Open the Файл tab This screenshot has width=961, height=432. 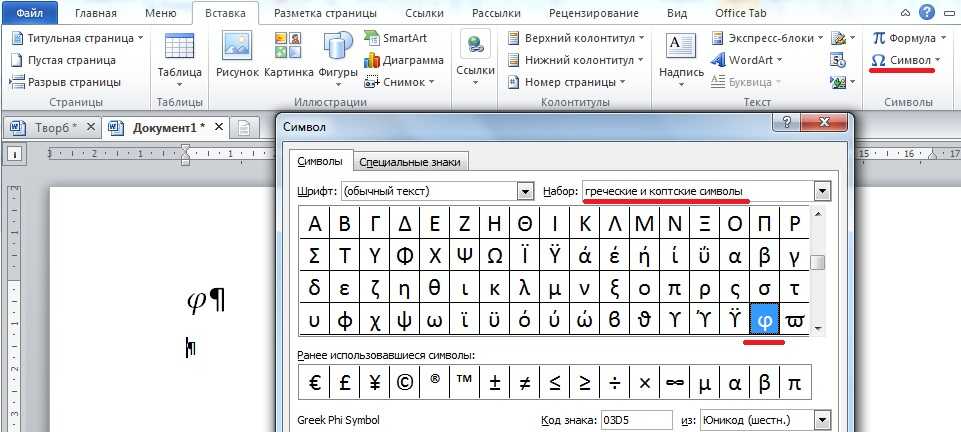tap(29, 12)
